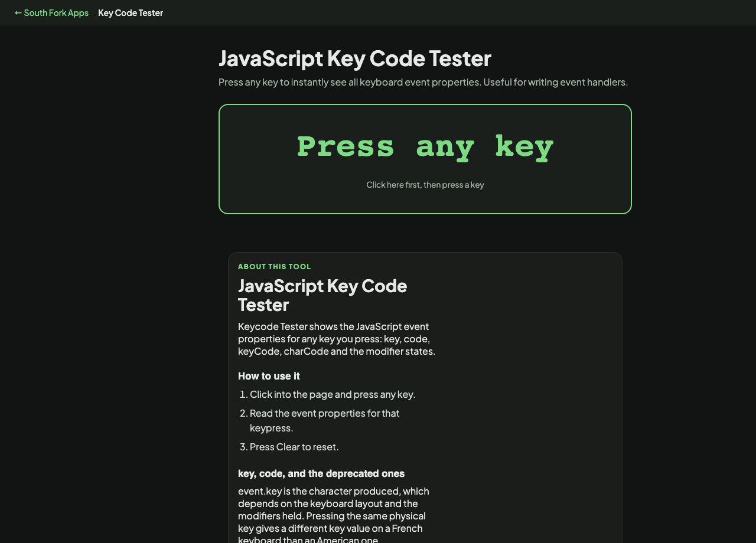Click the "Click here first, then press a key" hint
Viewport: 756px width, 543px height.
pyautogui.click(x=425, y=185)
